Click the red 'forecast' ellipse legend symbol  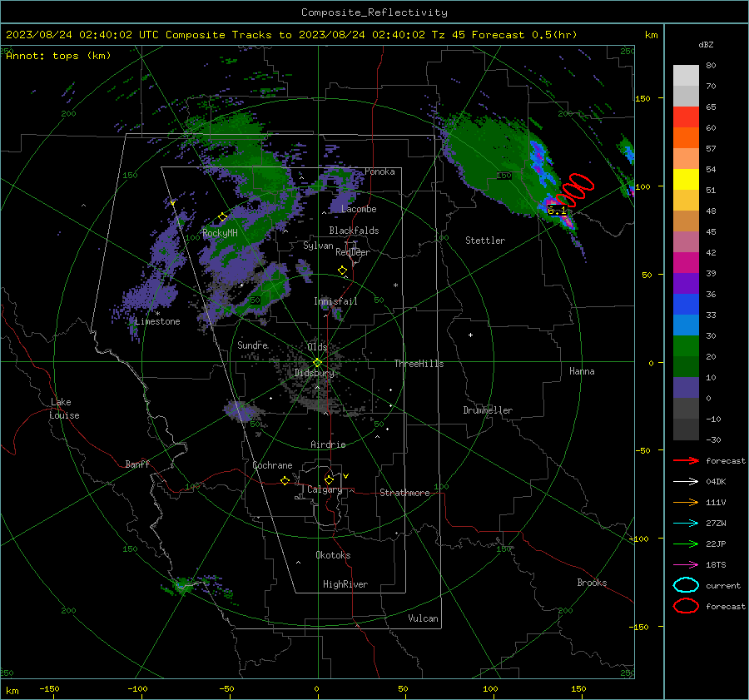[686, 606]
